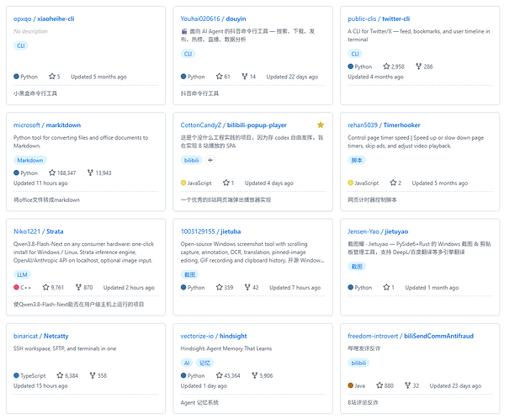Viewport: 515px width, 420px height.
Task: Click 'Updated 2 hours ago' on Strata card
Action: [129, 288]
